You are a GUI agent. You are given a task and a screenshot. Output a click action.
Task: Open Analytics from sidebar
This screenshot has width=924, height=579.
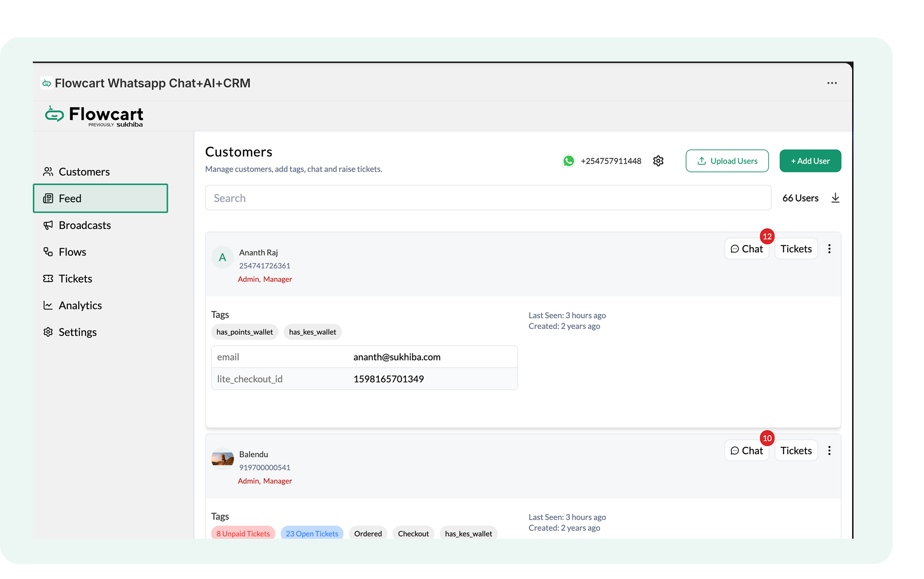[x=80, y=305]
